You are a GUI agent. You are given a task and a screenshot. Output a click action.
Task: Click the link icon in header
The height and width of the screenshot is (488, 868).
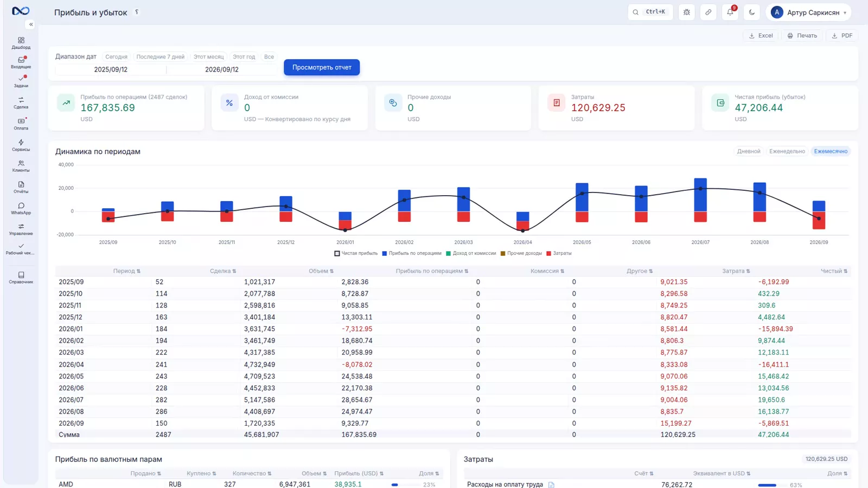pos(709,12)
